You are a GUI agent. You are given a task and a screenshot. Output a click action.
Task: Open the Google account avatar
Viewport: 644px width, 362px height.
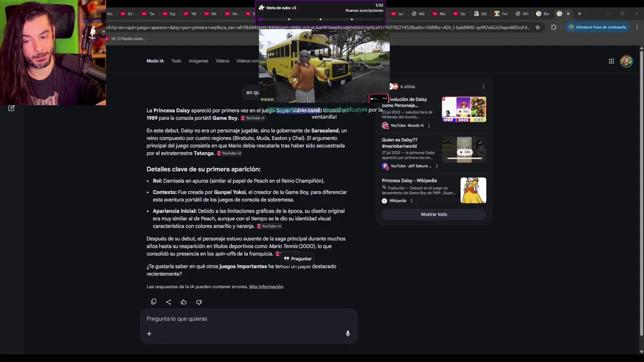pos(626,61)
